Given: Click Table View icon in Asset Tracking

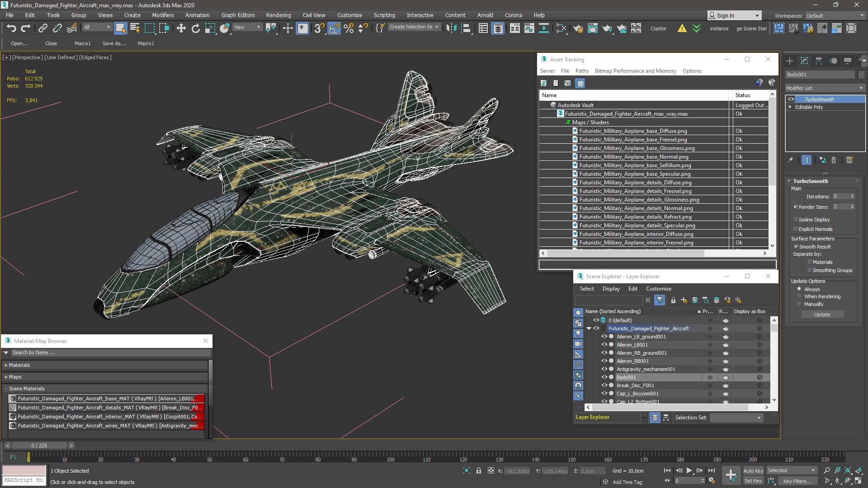Looking at the screenshot, I should point(580,83).
